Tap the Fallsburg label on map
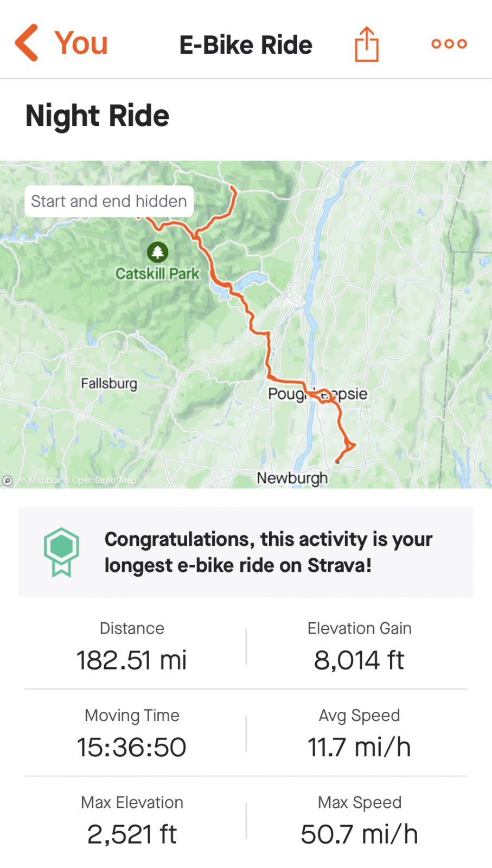This screenshot has height=868, width=492. [109, 384]
